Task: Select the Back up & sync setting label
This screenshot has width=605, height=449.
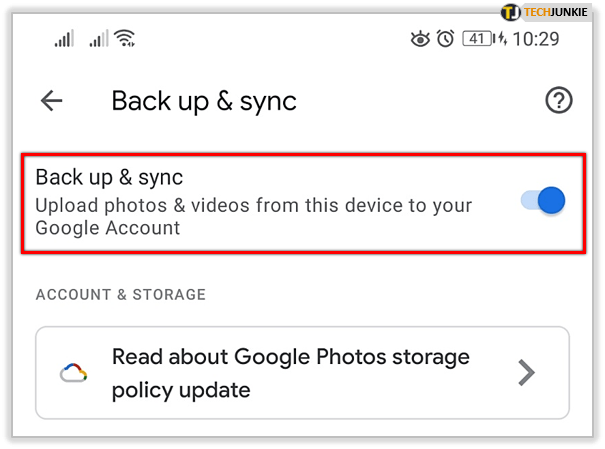Action: (109, 178)
